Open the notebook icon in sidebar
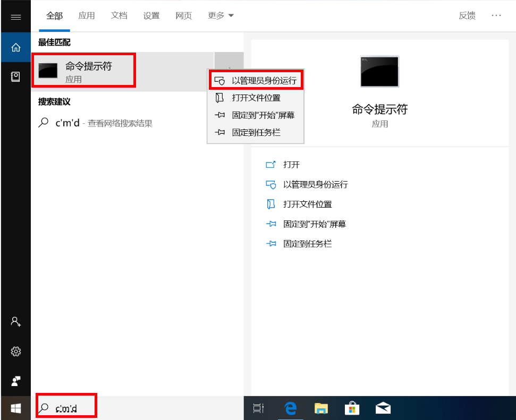The height and width of the screenshot is (420, 516). [15, 77]
